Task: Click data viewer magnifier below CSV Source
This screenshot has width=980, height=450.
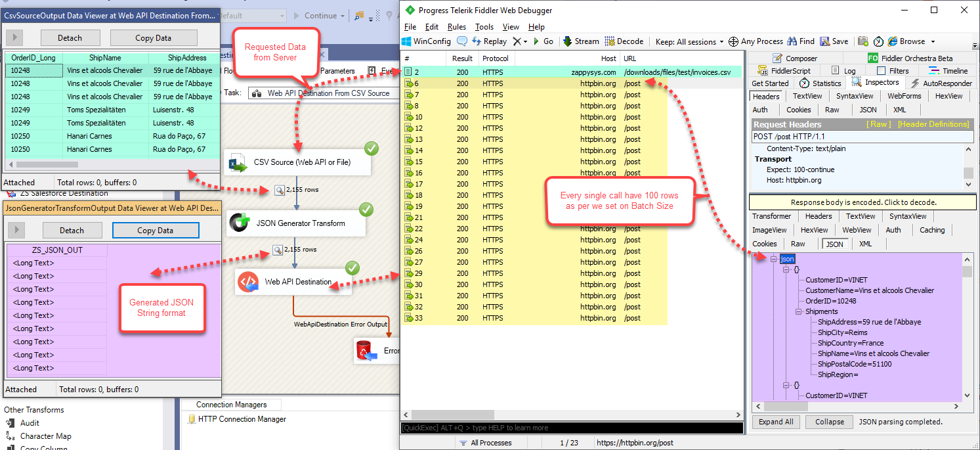Action: [x=279, y=190]
